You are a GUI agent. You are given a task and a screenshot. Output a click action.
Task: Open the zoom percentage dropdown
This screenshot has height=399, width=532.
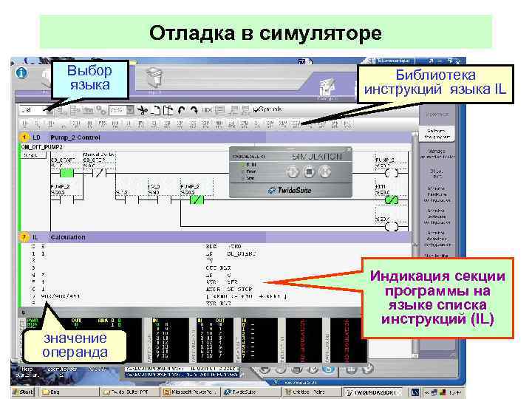[130, 110]
